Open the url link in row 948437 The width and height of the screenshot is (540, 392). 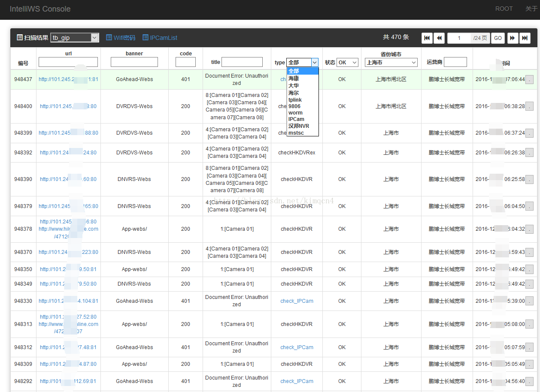pyautogui.click(x=68, y=79)
